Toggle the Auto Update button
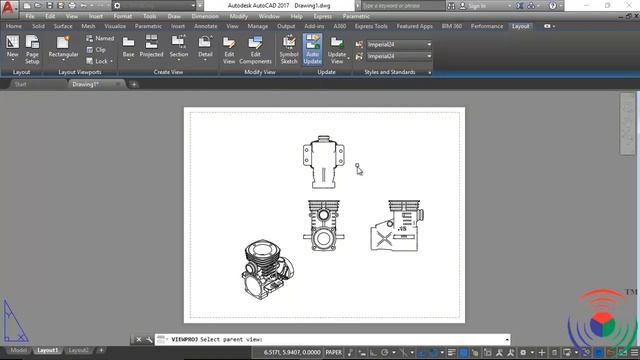This screenshot has width=640, height=360. [312, 49]
